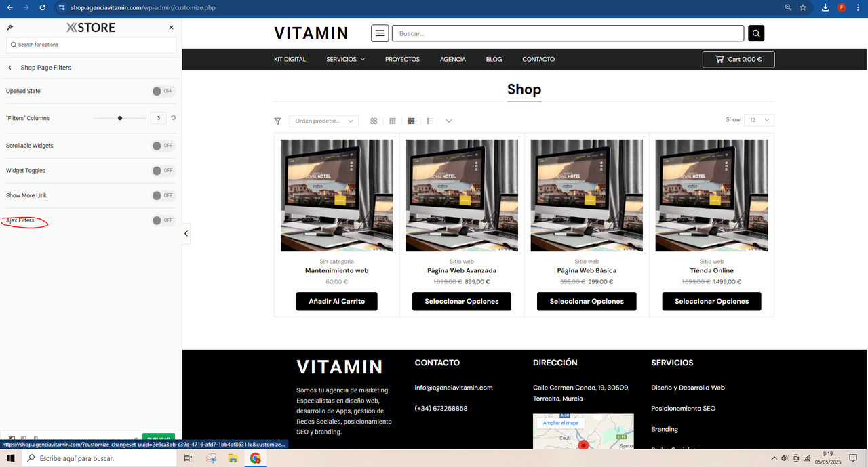Expand the SERVICIOS menu dropdown

346,60
